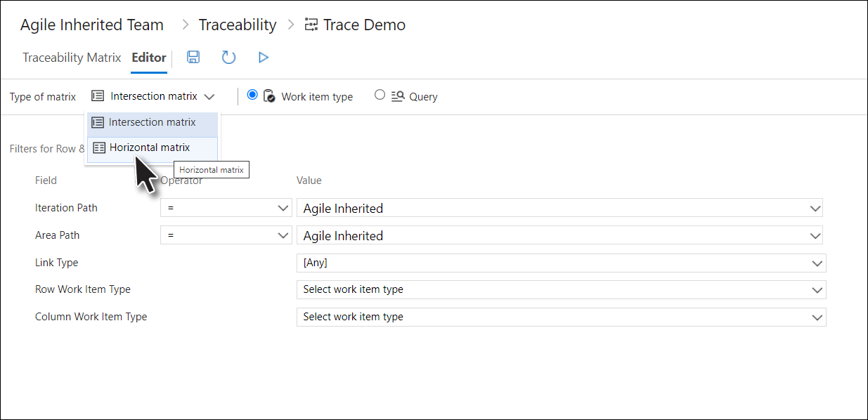This screenshot has width=868, height=420.
Task: Navigate to Agile Inherited Team
Action: point(91,24)
